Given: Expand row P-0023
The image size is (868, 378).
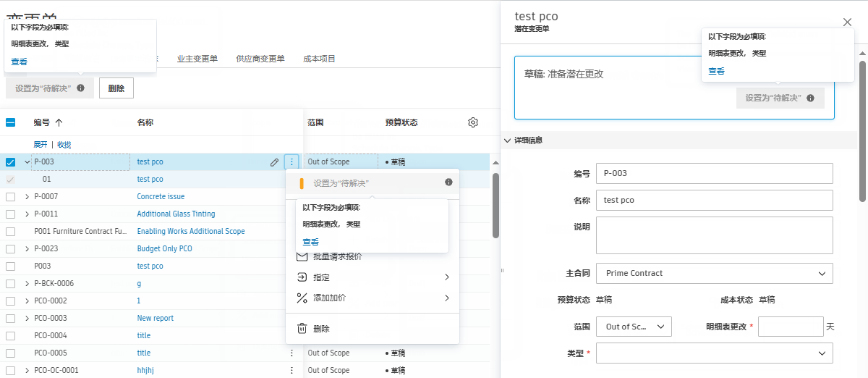Looking at the screenshot, I should click(27, 249).
